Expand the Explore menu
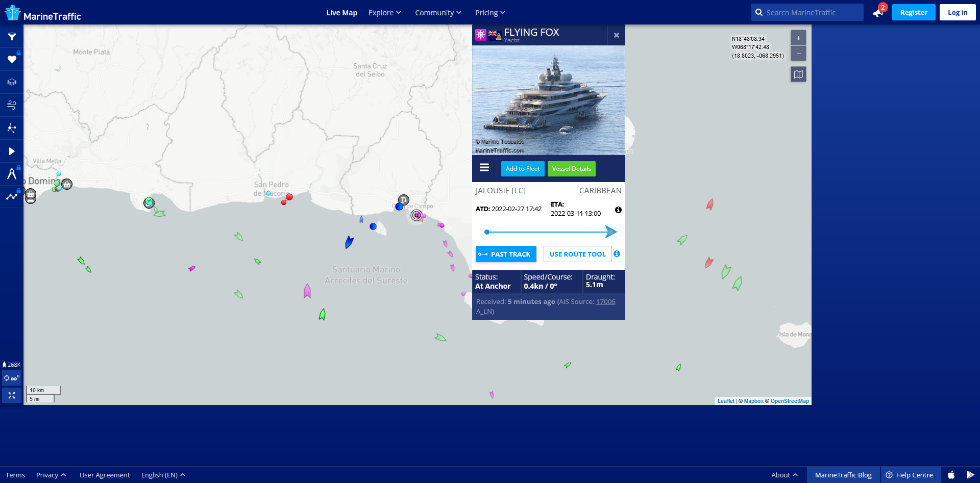 (385, 13)
